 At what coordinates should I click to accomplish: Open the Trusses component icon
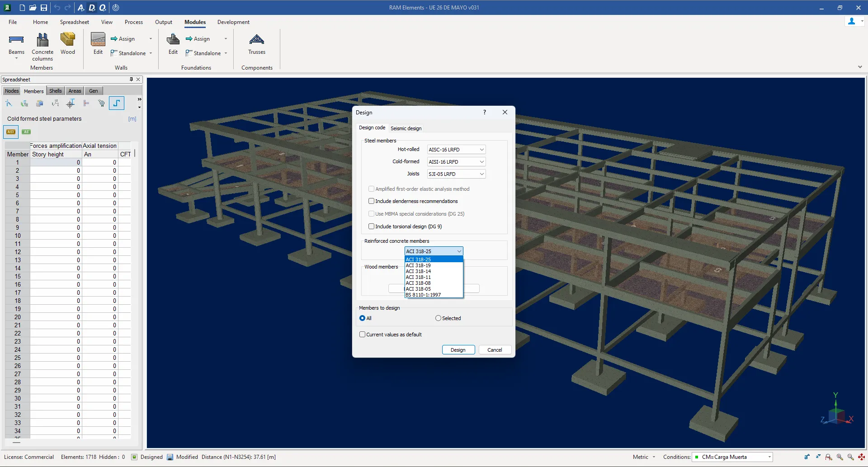256,41
